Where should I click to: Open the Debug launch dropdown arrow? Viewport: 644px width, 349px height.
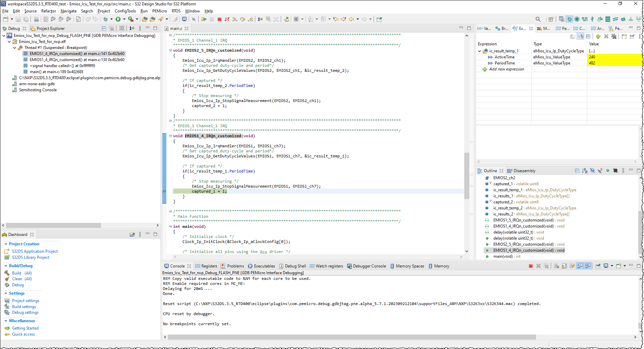pos(111,19)
